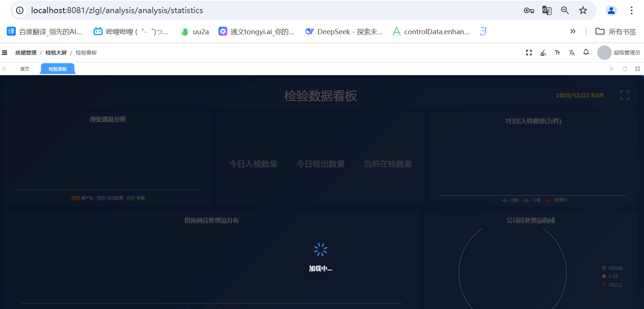644x309 pixels.
Task: Expand the dashboard with its fullscreen icon
Action: (x=624, y=95)
